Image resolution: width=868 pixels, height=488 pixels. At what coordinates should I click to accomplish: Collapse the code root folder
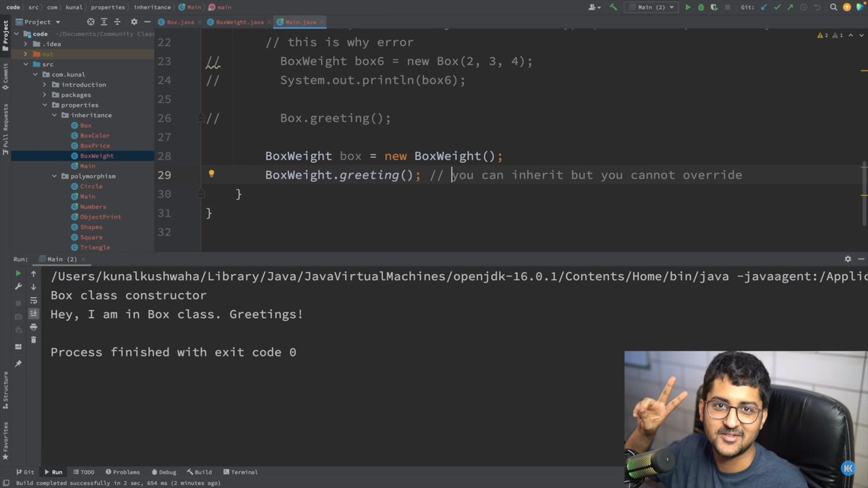(x=17, y=34)
